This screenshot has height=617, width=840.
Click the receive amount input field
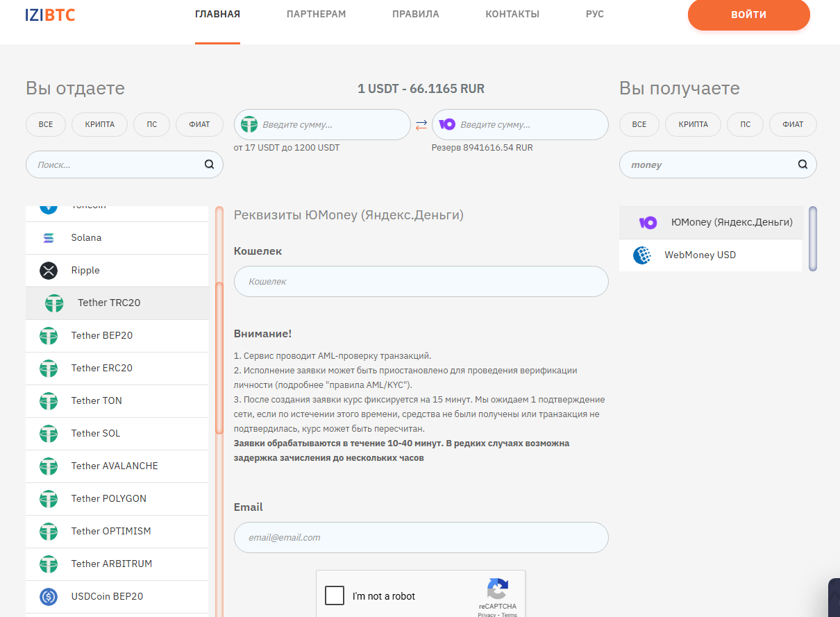coord(520,125)
